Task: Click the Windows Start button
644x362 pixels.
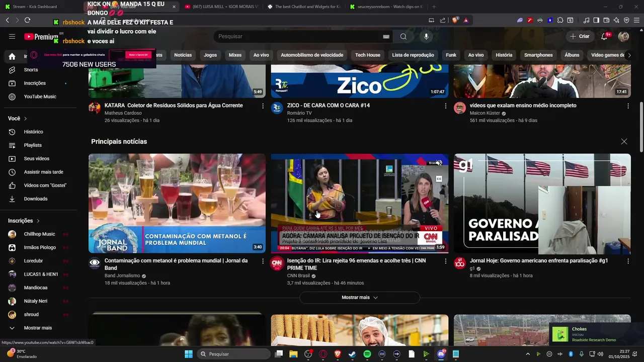Action: pos(189,354)
